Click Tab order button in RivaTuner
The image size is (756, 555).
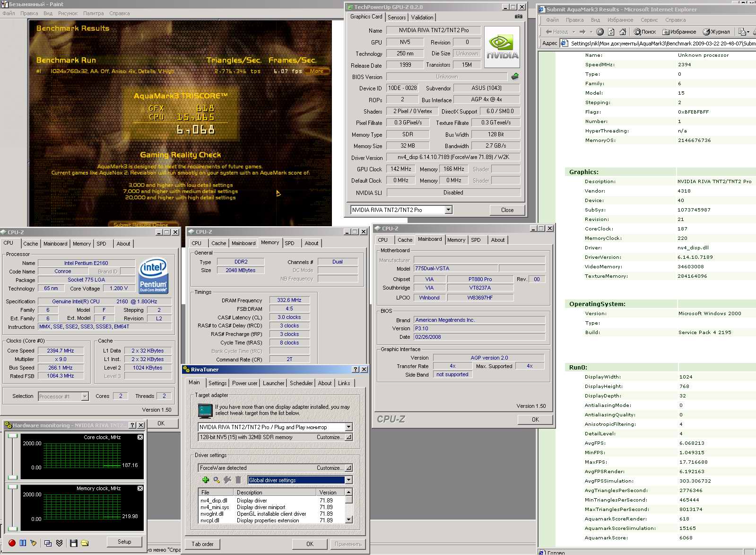tap(202, 544)
